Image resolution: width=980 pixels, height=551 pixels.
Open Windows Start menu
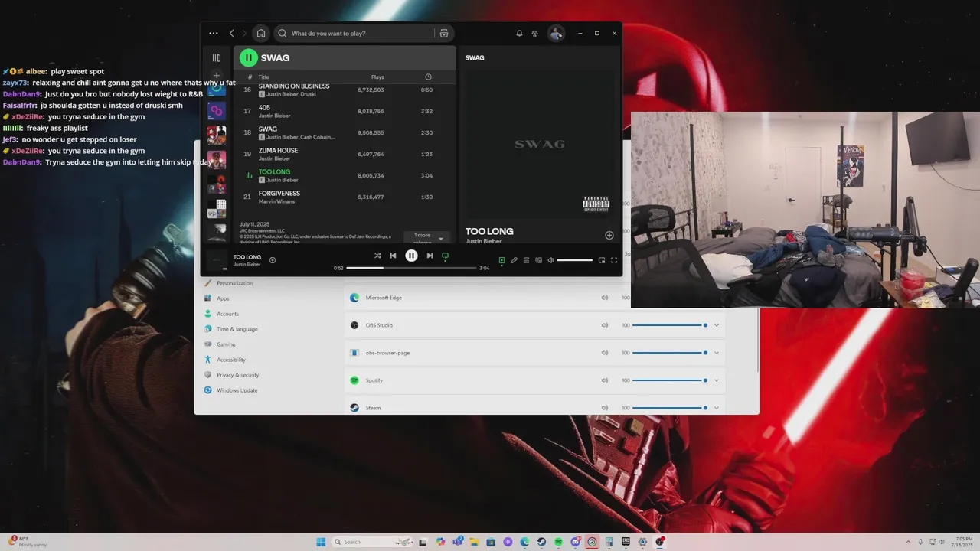(321, 542)
